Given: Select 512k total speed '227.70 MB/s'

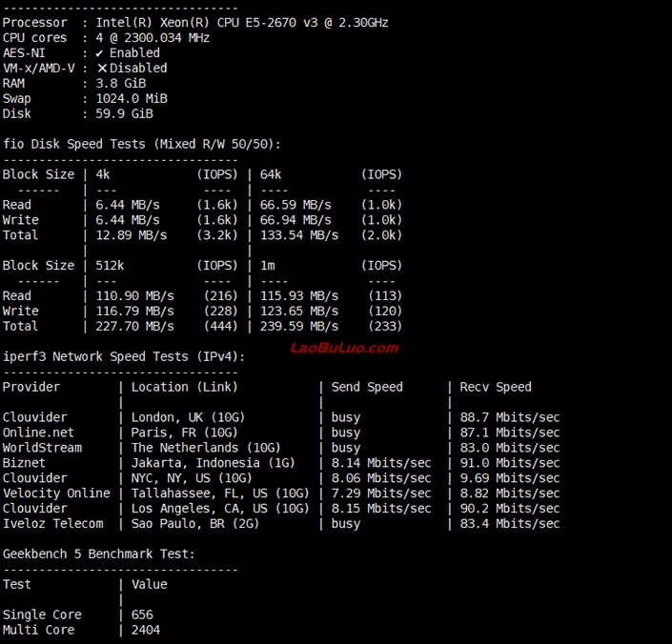Looking at the screenshot, I should point(134,327).
